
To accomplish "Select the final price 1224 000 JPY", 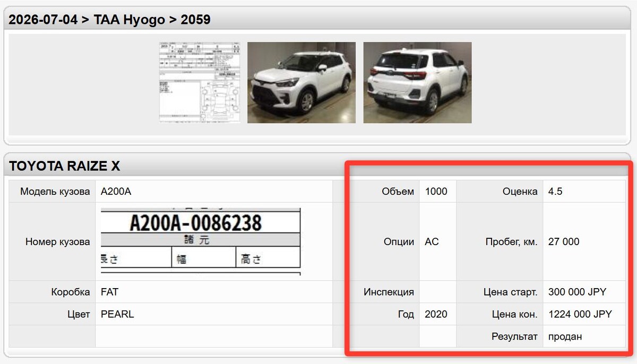I will click(x=580, y=314).
